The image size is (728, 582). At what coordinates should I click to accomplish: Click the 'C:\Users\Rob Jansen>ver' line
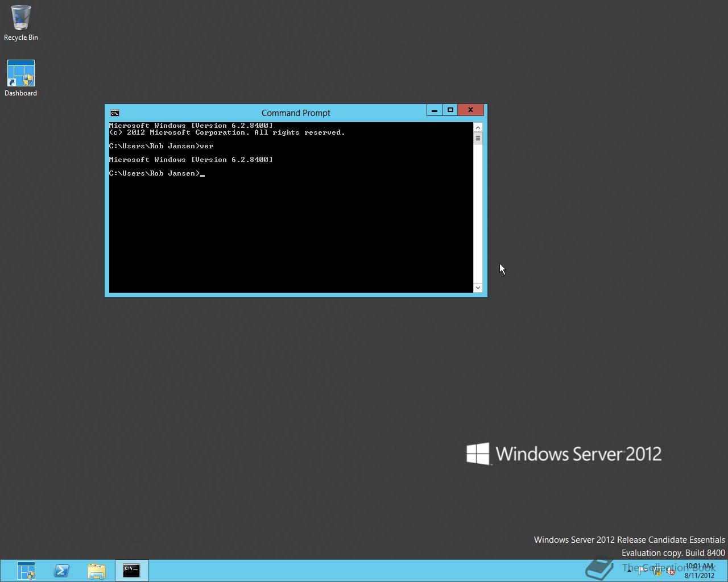[x=162, y=146]
